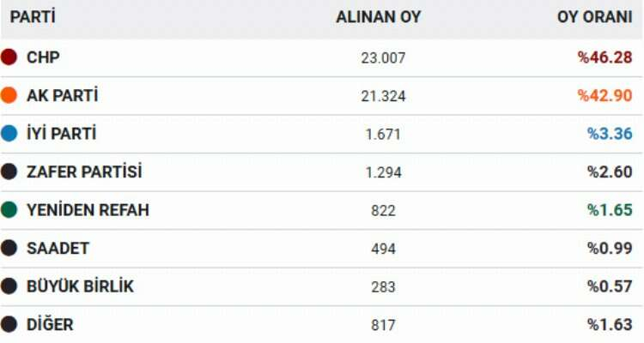This screenshot has width=644, height=343.
Task: Click the Saadet party color dot
Action: coord(9,248)
